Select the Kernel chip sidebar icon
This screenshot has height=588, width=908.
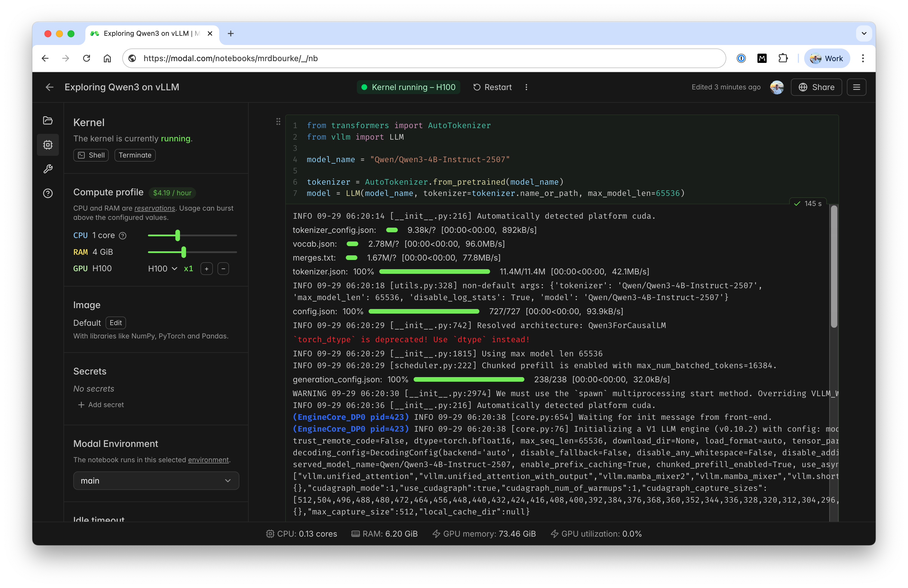[48, 145]
